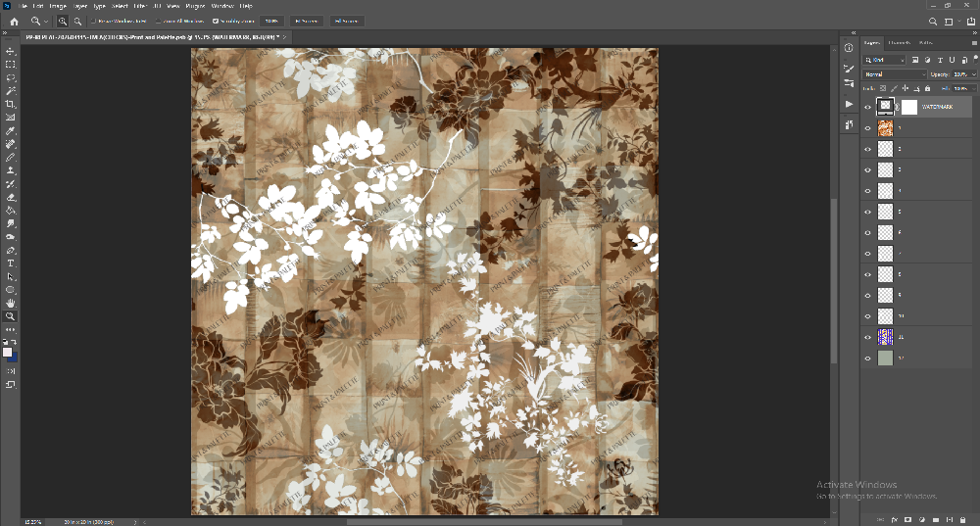Open the Normal blend mode dropdown
This screenshot has height=526, width=980.
895,74
